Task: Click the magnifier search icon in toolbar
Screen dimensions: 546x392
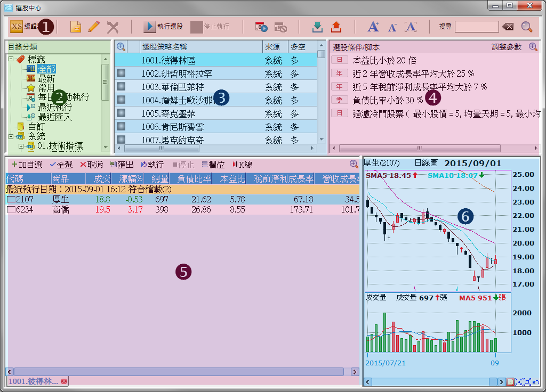Action: [527, 27]
